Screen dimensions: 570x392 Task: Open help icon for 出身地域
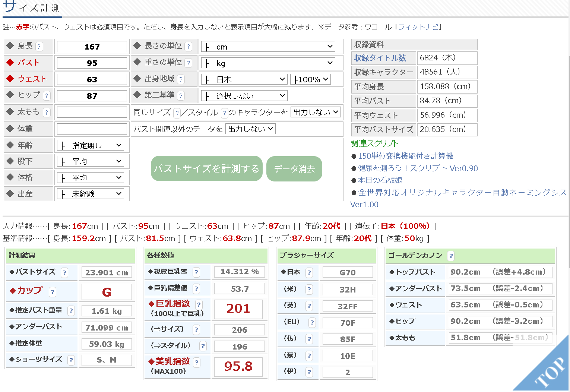[x=181, y=79]
